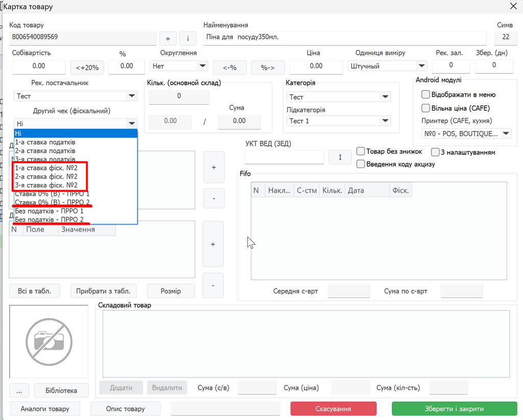Enable 'Введення коду акцизу' checkbox
Image resolution: width=523 pixels, height=420 pixels.
360,164
